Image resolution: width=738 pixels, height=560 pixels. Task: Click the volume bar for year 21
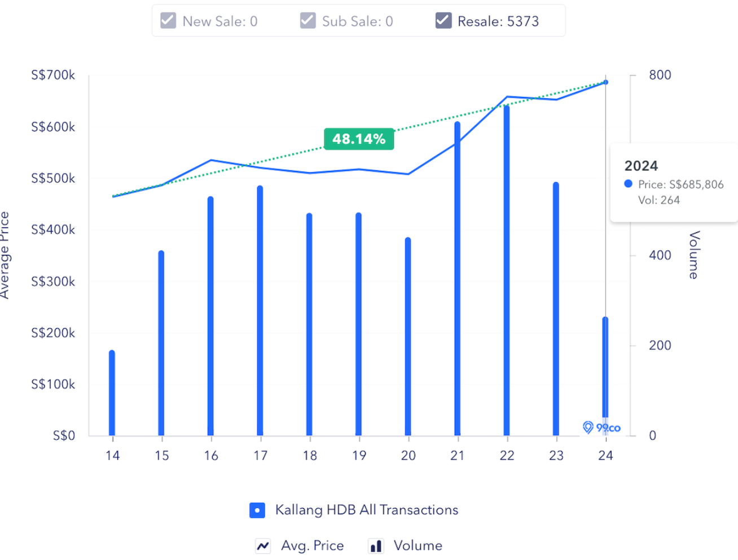(x=458, y=279)
